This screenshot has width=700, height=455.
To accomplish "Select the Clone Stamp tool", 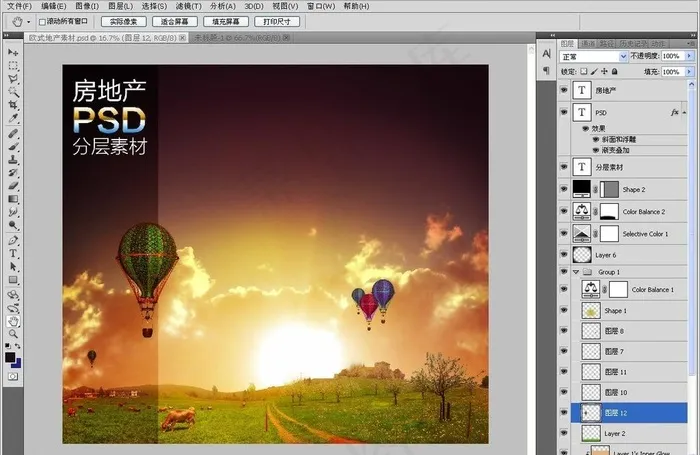I will [x=13, y=159].
